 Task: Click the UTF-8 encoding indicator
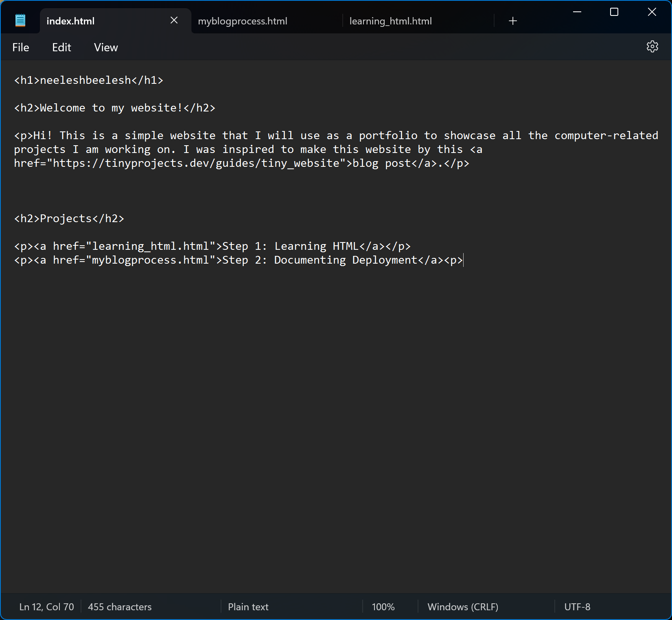click(577, 607)
